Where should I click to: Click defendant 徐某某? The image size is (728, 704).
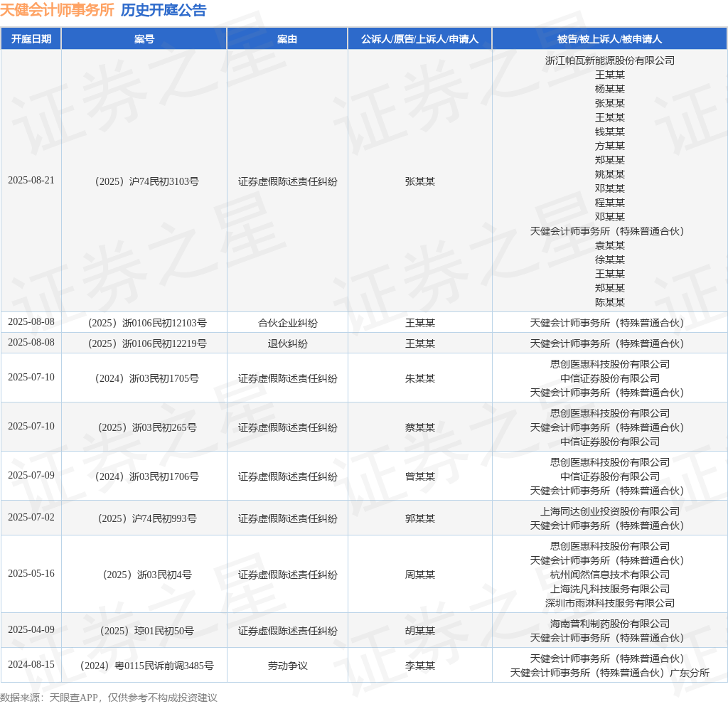(609, 260)
